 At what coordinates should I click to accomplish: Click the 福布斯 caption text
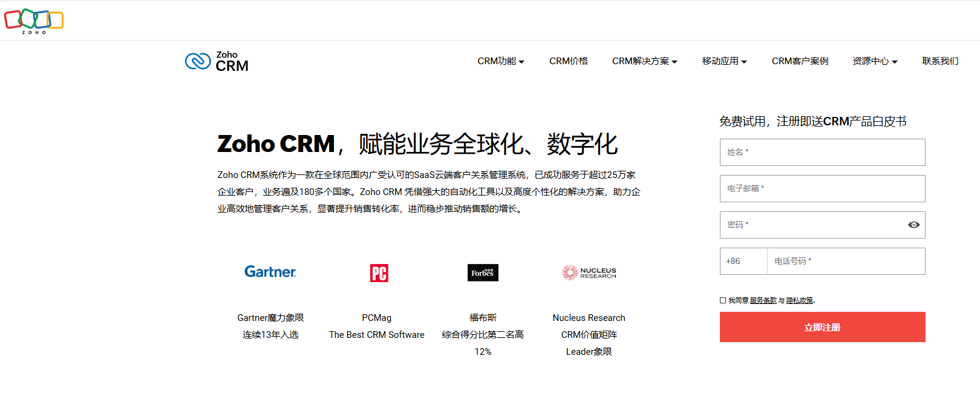click(x=483, y=318)
